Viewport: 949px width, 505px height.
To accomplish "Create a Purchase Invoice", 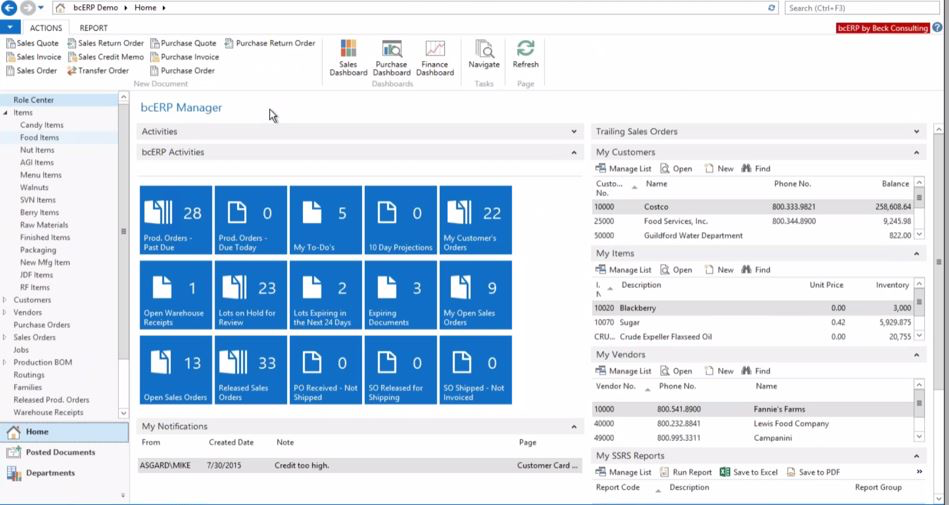I will pos(185,57).
